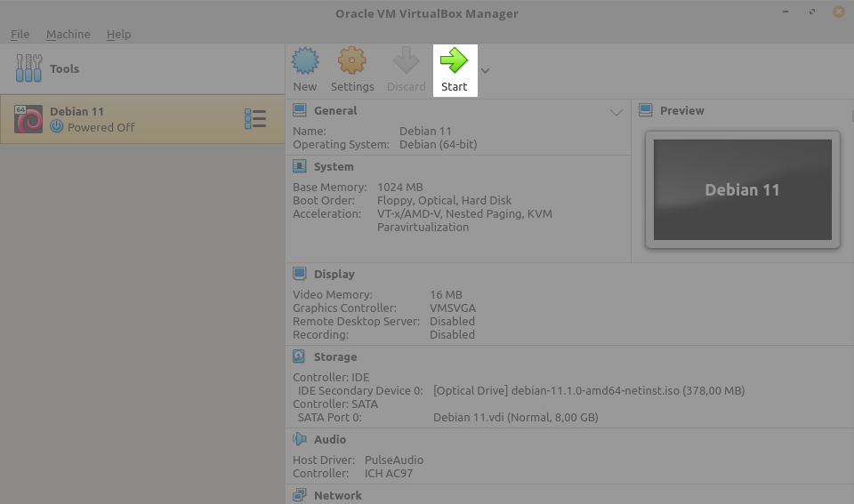Click the New machine toolbar icon
This screenshot has width=854, height=504.
305,61
